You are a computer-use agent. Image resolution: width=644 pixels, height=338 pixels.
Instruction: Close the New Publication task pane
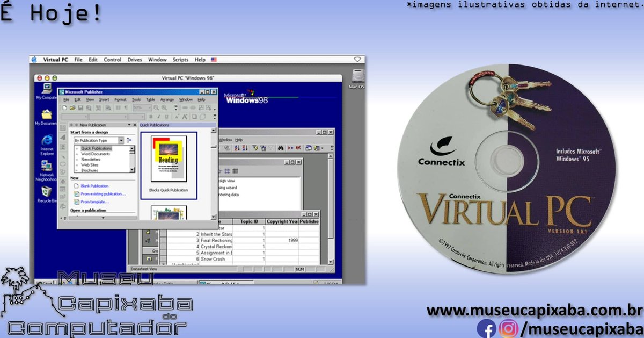click(x=135, y=125)
